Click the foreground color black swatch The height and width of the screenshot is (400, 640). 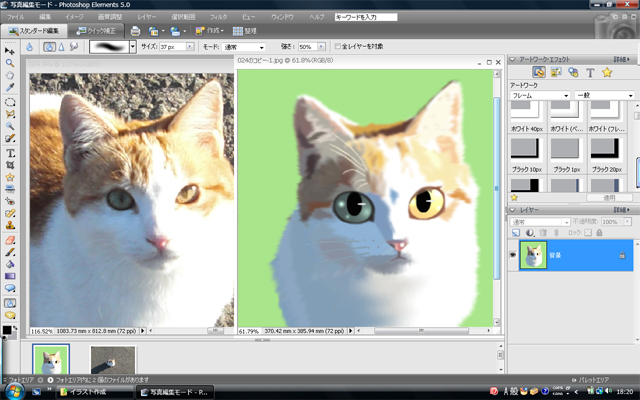(x=7, y=330)
